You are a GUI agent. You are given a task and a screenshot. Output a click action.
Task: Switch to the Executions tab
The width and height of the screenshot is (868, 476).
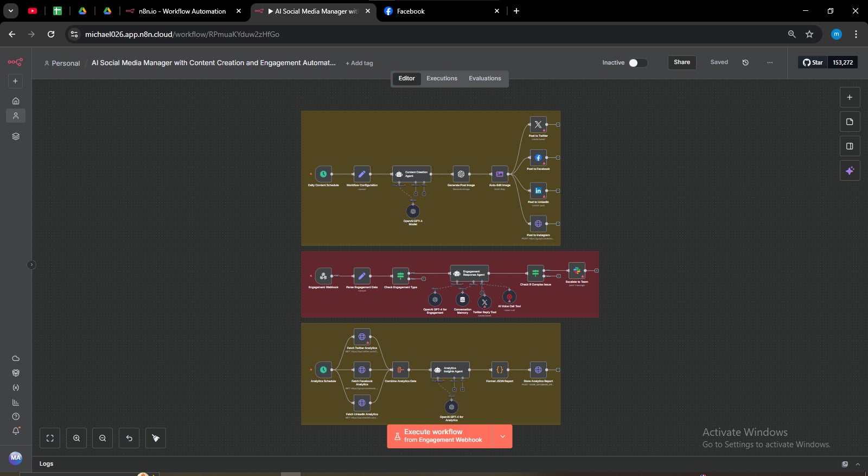442,79
